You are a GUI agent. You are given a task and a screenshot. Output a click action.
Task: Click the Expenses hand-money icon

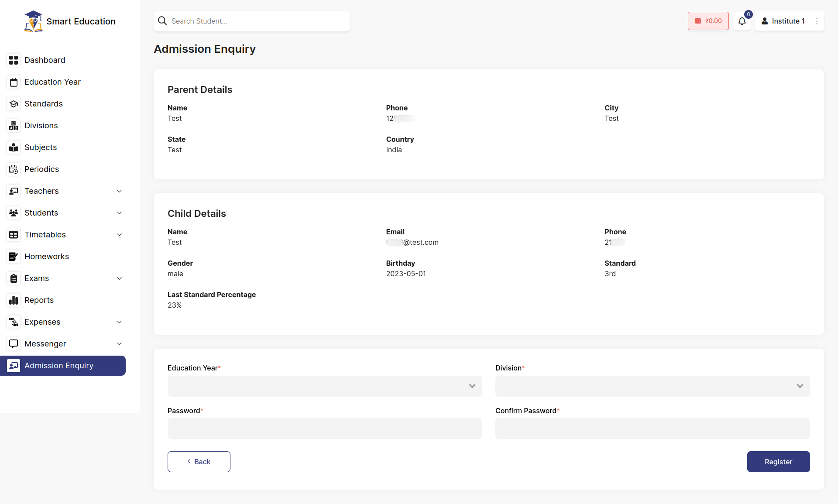[x=14, y=322]
